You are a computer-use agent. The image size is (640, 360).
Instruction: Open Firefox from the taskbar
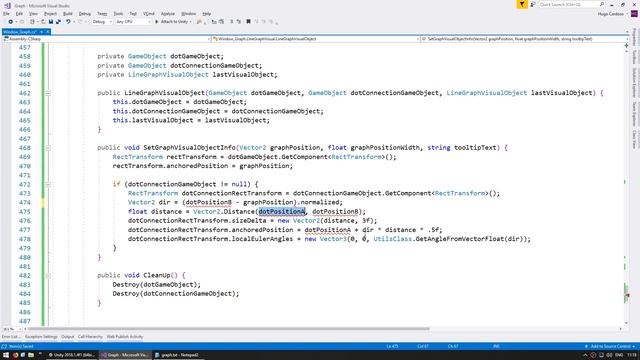click(16, 355)
